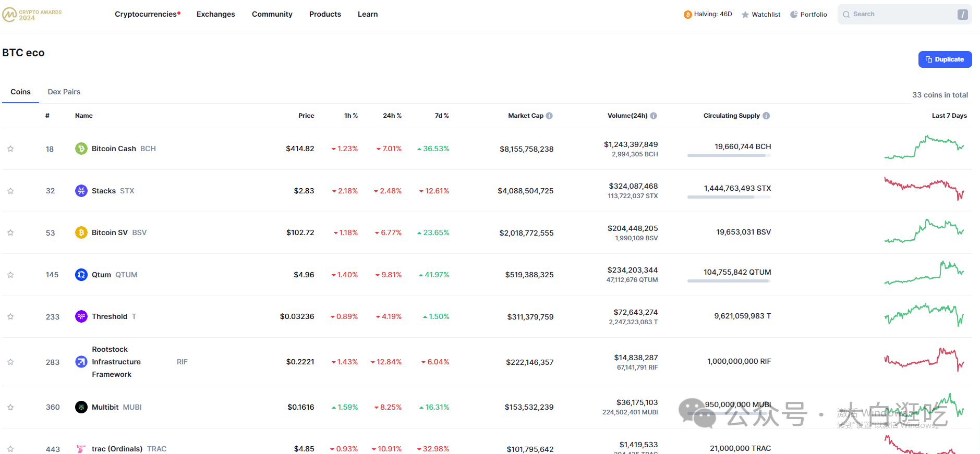Click Stacks circulating supply progress bar

click(729, 197)
